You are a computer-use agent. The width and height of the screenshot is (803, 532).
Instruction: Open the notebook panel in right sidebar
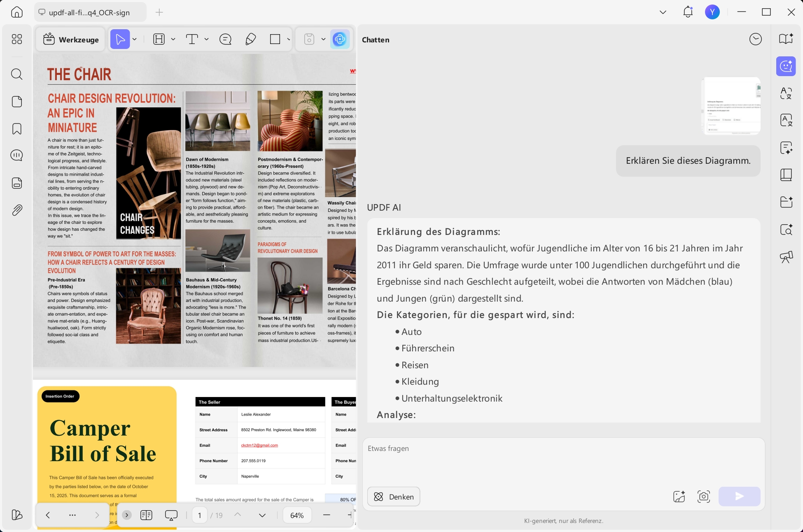click(786, 175)
